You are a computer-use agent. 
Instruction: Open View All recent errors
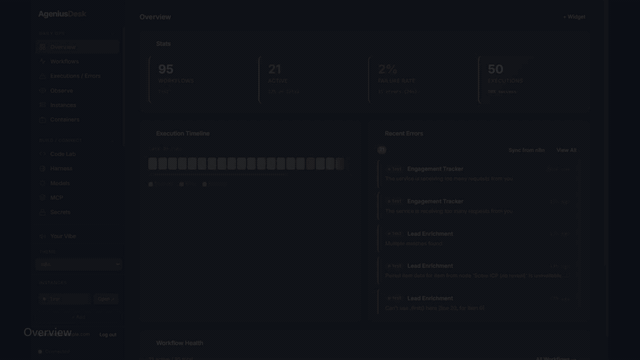tap(566, 150)
